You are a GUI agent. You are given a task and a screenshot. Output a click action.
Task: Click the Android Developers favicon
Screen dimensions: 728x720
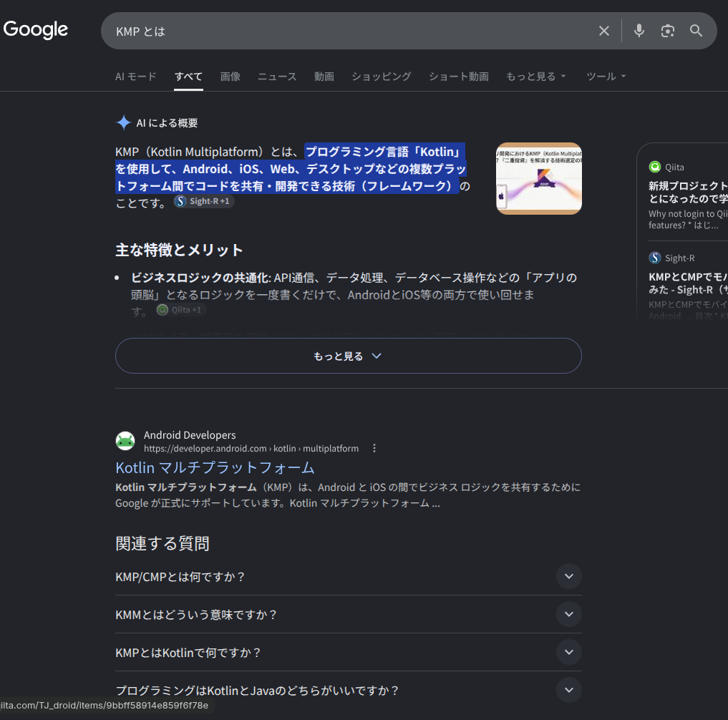coord(125,441)
